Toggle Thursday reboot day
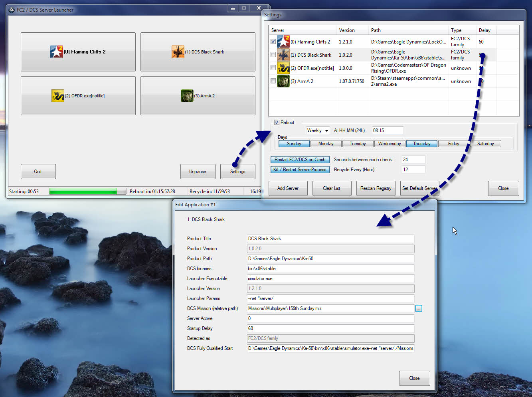 tap(422, 144)
